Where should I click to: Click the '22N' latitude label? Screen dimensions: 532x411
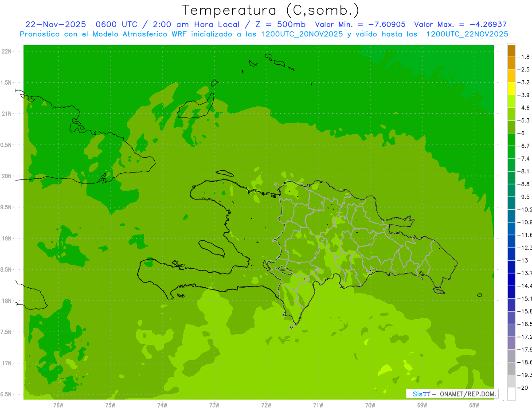[7, 51]
